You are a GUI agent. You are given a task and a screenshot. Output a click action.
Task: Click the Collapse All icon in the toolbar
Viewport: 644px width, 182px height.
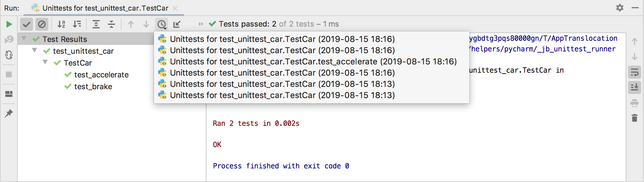pos(111,24)
